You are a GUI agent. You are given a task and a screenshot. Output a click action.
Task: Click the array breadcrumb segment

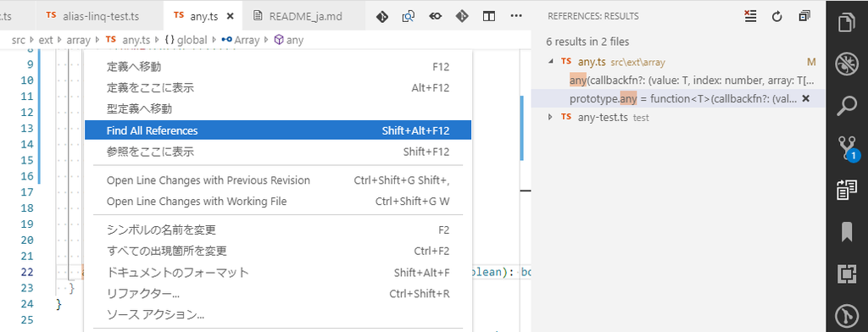pos(78,40)
